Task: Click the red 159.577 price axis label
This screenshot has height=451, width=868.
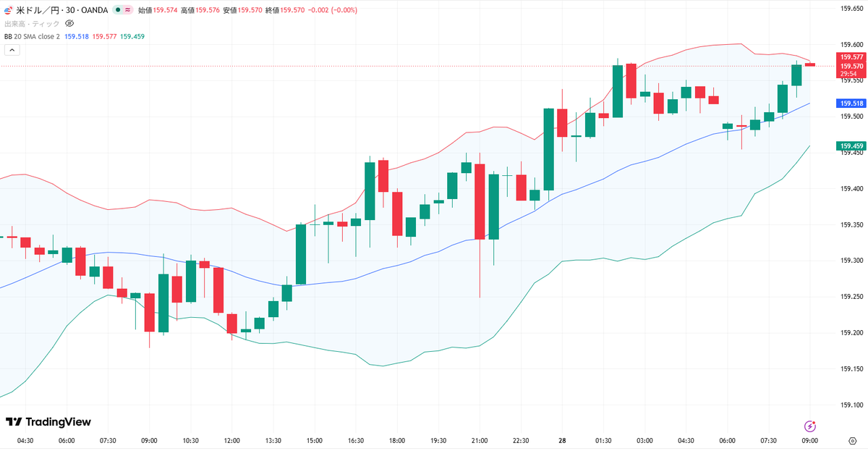Action: click(851, 56)
